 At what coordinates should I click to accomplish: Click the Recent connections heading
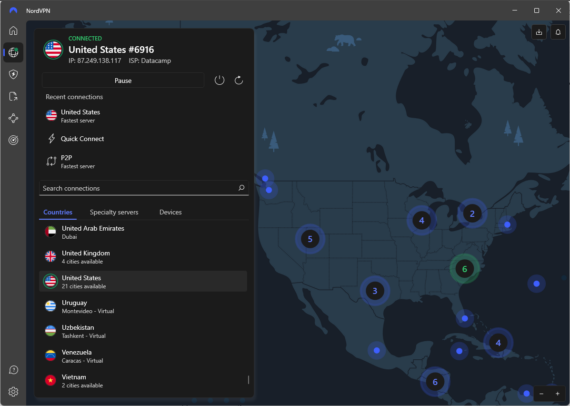(x=74, y=97)
